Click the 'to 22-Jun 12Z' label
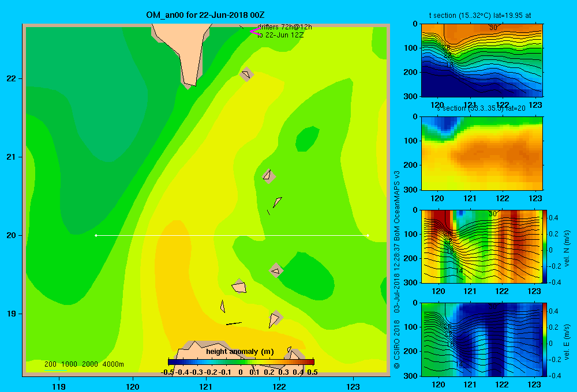The width and height of the screenshot is (577, 392). click(x=280, y=35)
